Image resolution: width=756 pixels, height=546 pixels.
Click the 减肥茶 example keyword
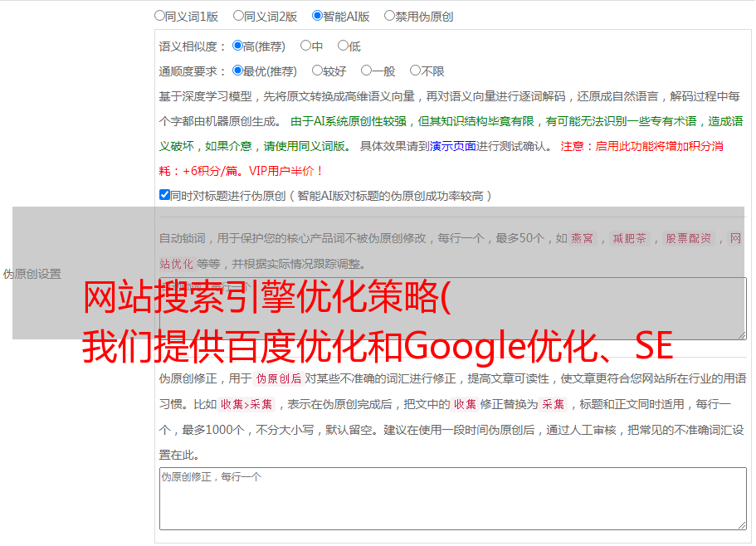click(629, 238)
